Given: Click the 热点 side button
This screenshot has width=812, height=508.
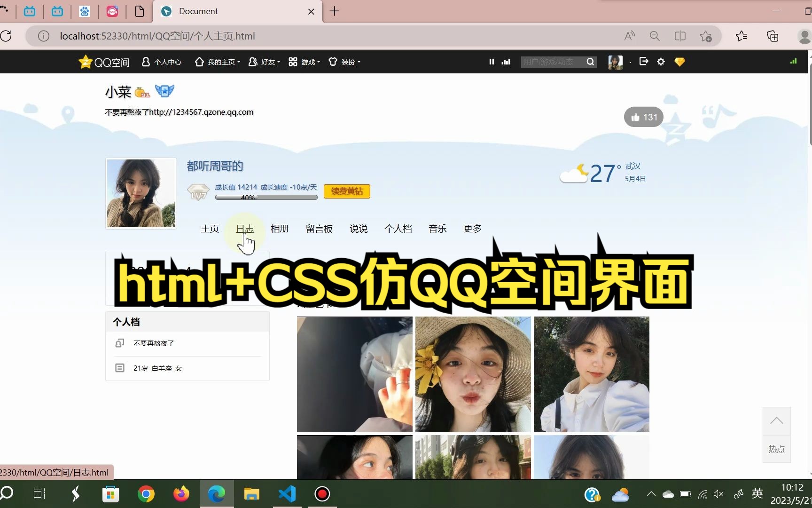Looking at the screenshot, I should click(777, 449).
